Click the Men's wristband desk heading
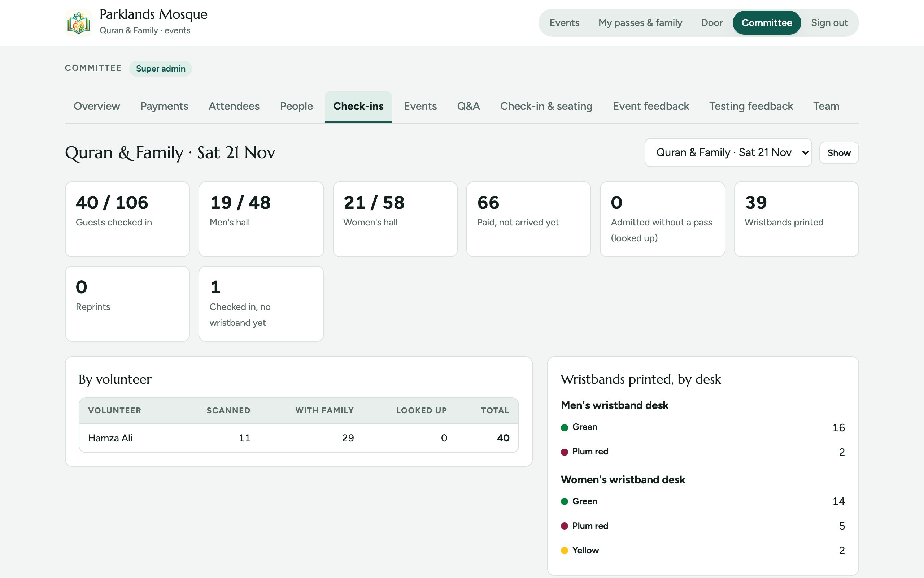The height and width of the screenshot is (578, 924). [x=614, y=405]
